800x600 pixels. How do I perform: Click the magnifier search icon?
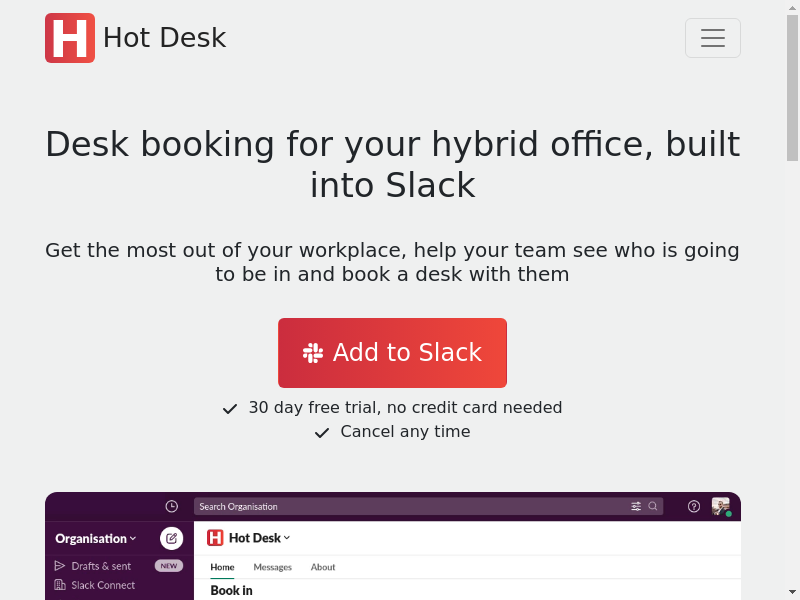coord(653,507)
